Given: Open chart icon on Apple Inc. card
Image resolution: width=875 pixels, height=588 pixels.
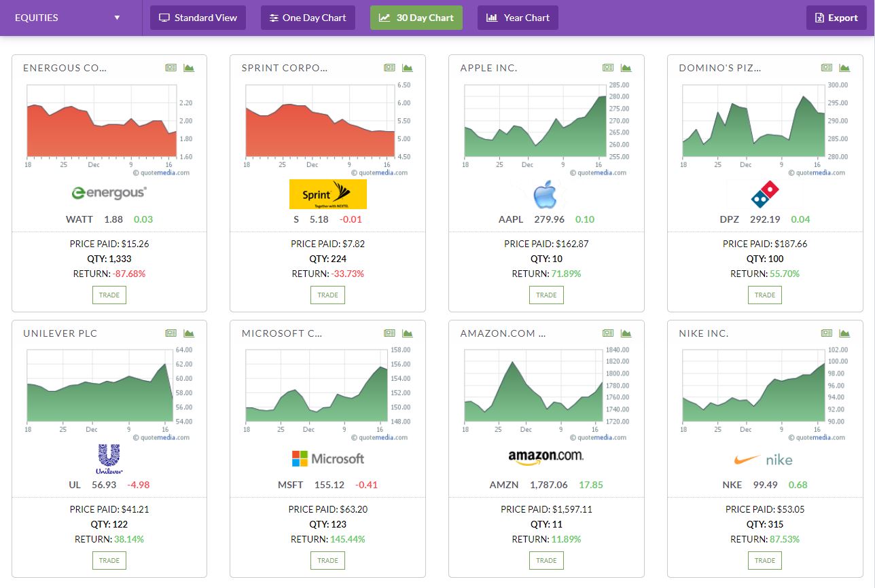Looking at the screenshot, I should (626, 68).
